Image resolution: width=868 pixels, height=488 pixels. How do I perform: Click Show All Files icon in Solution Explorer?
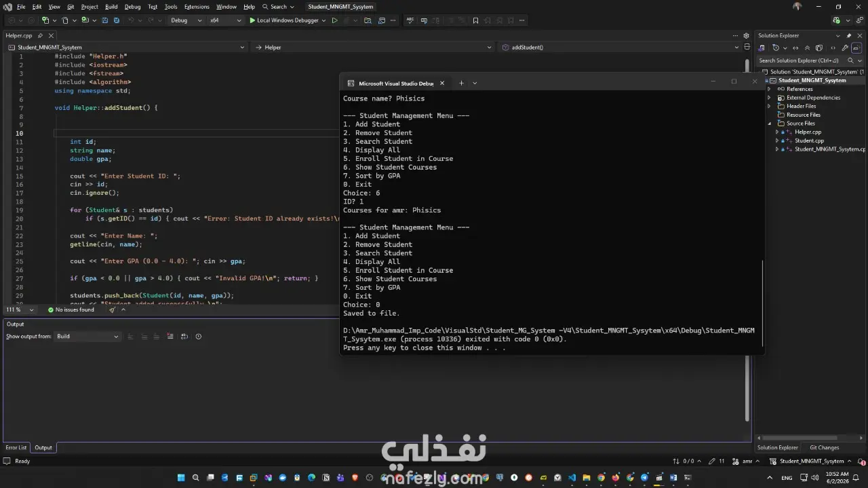(x=819, y=48)
